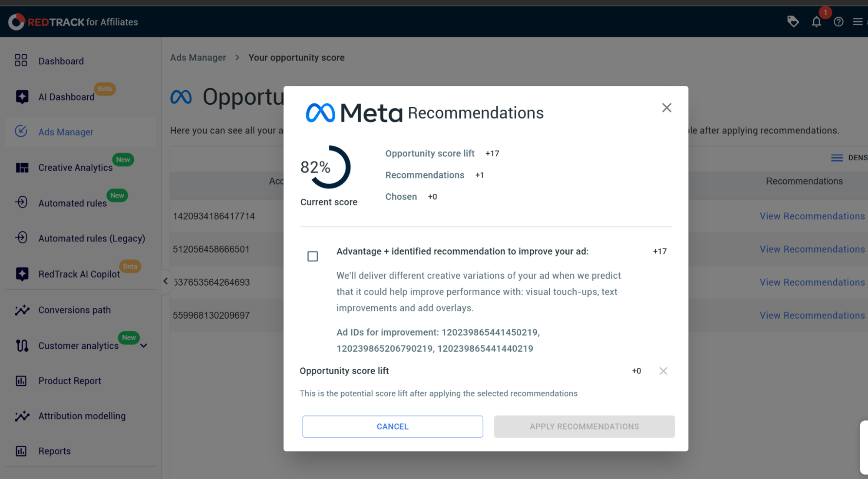This screenshot has width=868, height=479.
Task: Dismiss the Opportunity score lift row
Action: tap(663, 371)
